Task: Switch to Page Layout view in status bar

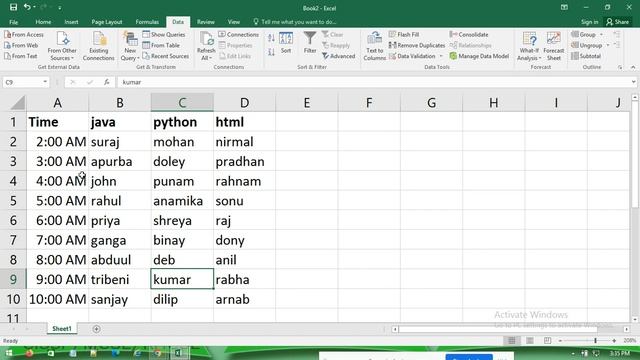Action: click(x=530, y=340)
